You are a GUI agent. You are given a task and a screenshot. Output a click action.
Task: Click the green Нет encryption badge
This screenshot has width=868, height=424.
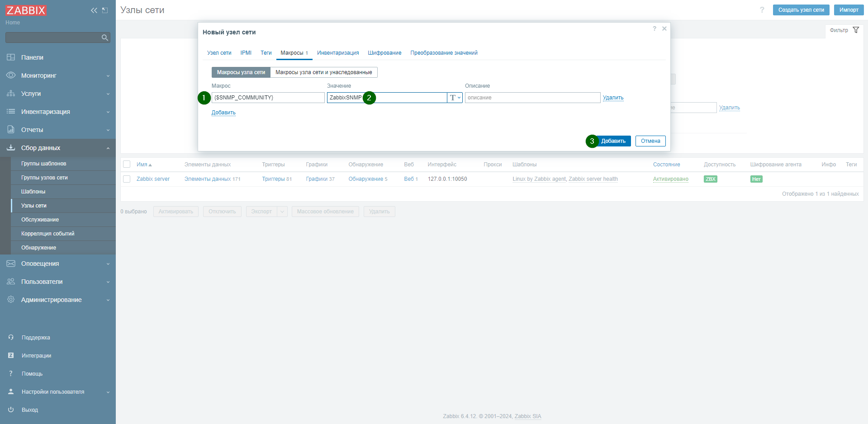click(756, 179)
